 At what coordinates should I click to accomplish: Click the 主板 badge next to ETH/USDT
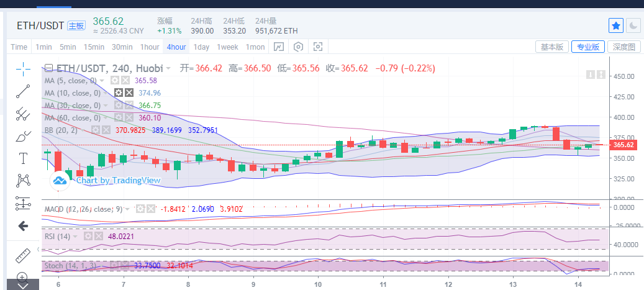click(76, 26)
